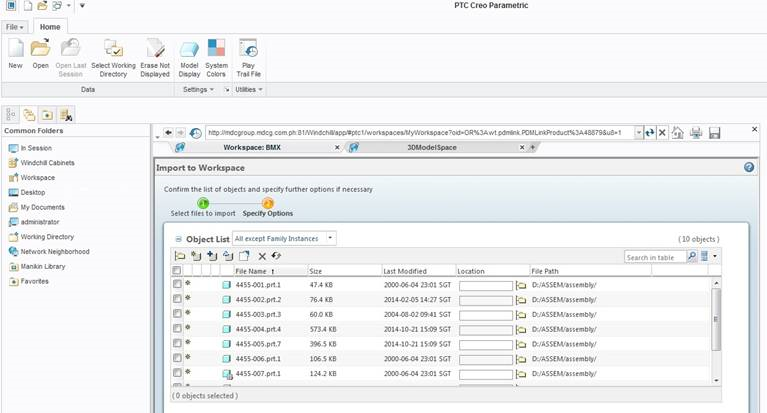Switch to Workspace: BMX tab
Viewport: 767px width, 413px height.
[252, 147]
